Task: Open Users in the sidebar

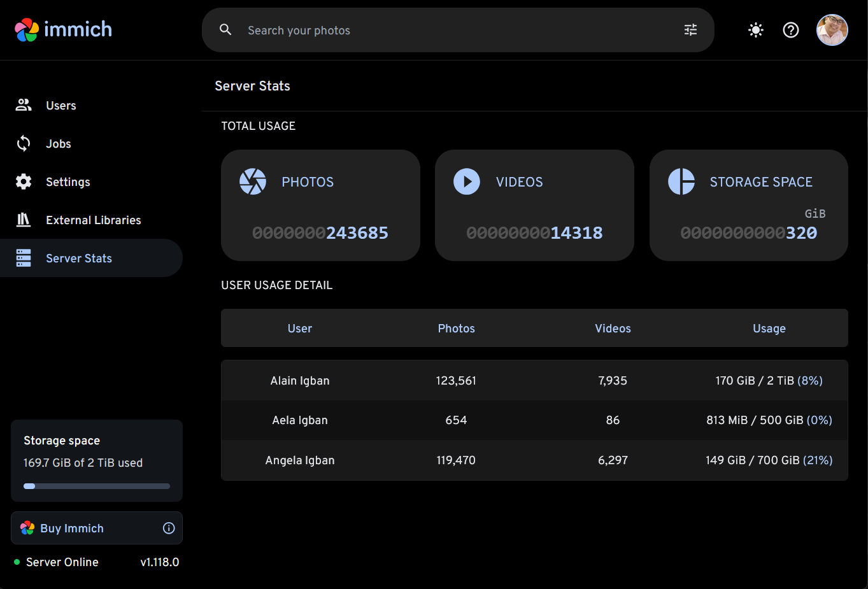Action: pos(60,106)
